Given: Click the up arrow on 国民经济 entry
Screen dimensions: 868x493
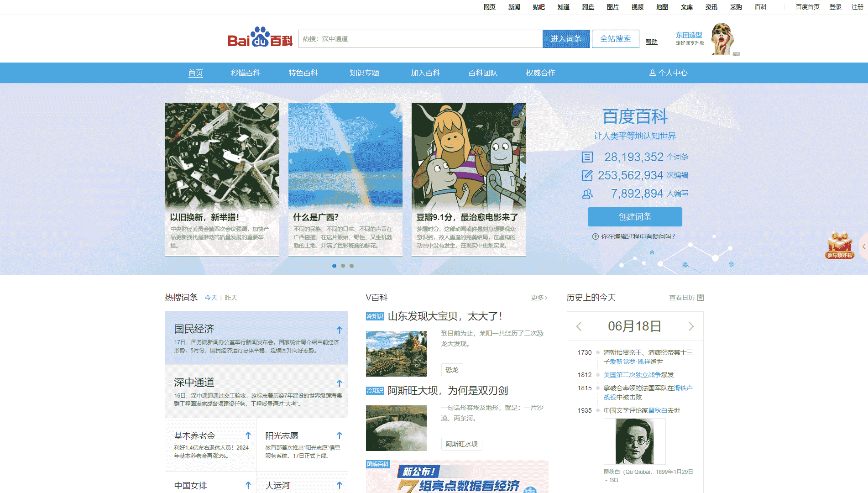Looking at the screenshot, I should [339, 330].
